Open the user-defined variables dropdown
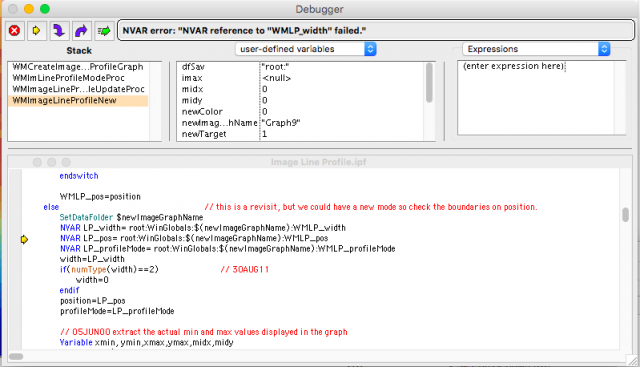 [x=306, y=49]
